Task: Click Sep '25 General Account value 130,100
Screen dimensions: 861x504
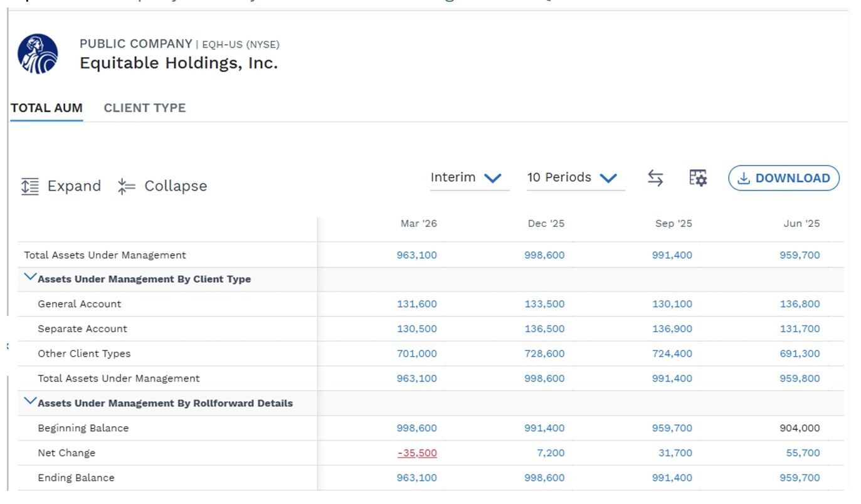Action: tap(672, 304)
